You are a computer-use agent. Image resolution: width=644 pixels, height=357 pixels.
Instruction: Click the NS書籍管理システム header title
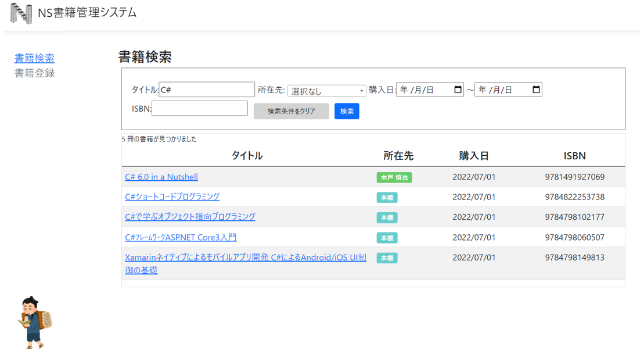tap(87, 13)
